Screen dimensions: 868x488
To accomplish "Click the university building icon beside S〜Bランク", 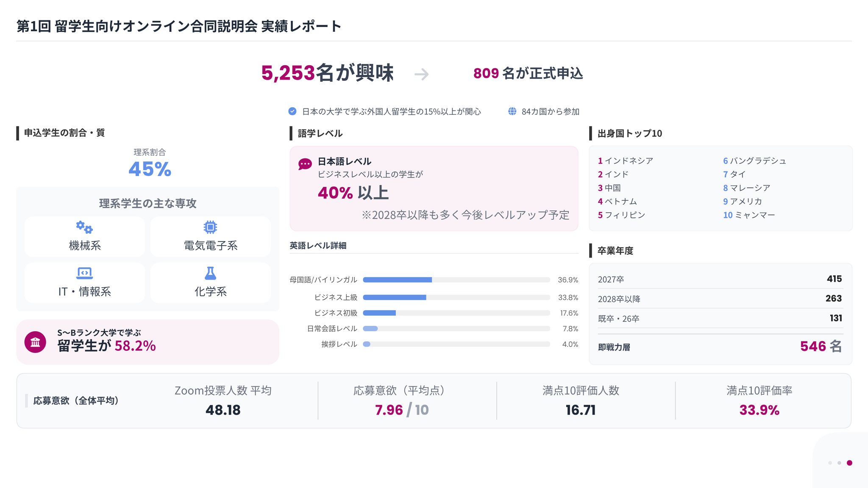I will (35, 342).
